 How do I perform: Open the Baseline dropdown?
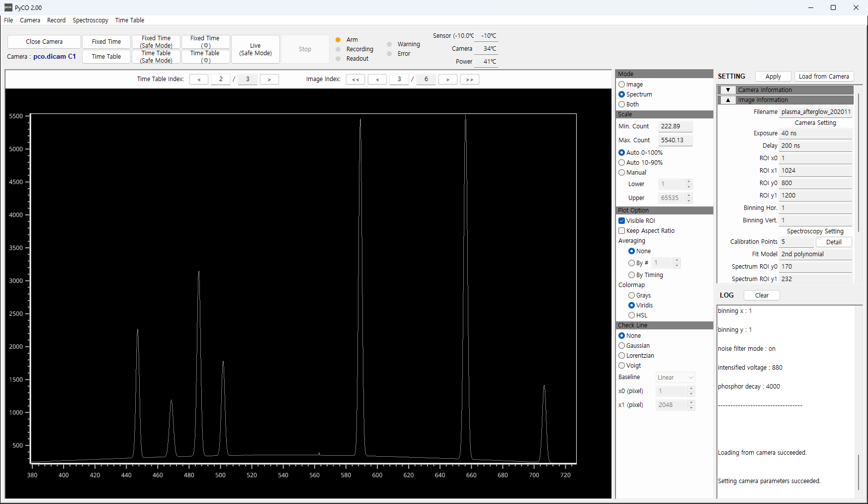[x=675, y=378]
